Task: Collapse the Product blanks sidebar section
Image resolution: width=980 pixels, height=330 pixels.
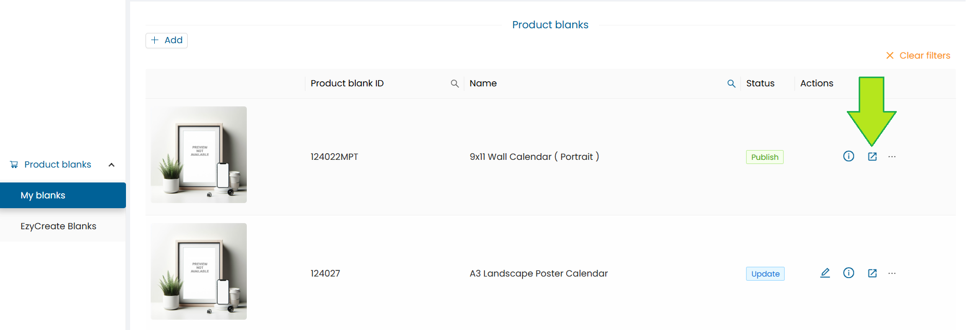Action: click(112, 165)
